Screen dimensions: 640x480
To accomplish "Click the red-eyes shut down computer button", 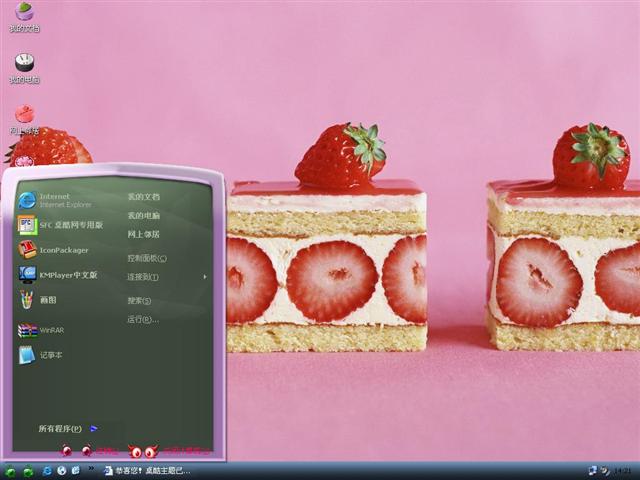I will (x=169, y=451).
